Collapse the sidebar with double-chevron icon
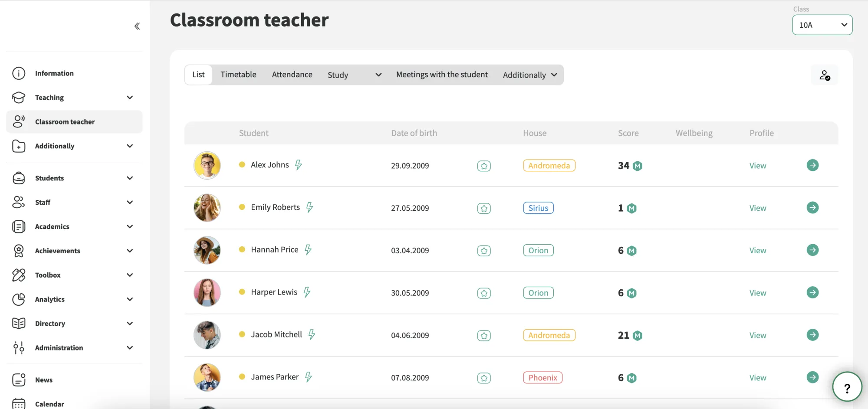Viewport: 868px width, 409px height. [x=137, y=26]
